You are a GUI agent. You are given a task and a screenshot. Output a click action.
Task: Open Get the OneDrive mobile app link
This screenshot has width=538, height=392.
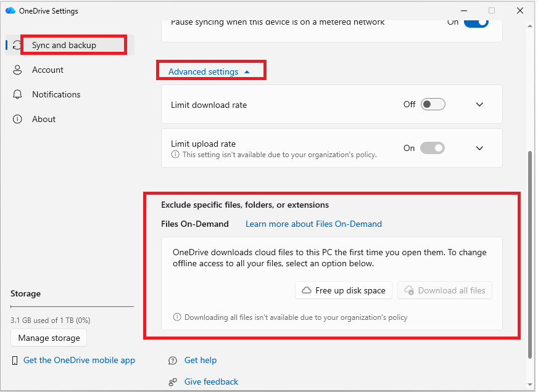coord(79,360)
